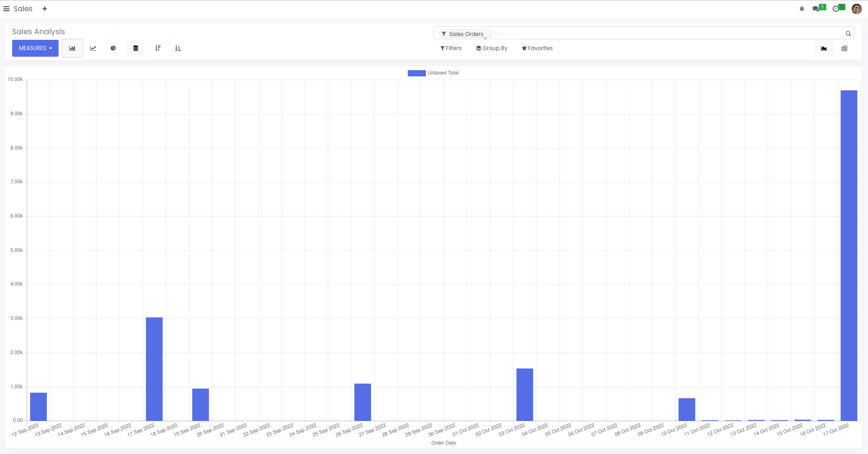Image resolution: width=868 pixels, height=454 pixels.
Task: Toggle the stacked bars option
Action: (x=136, y=48)
